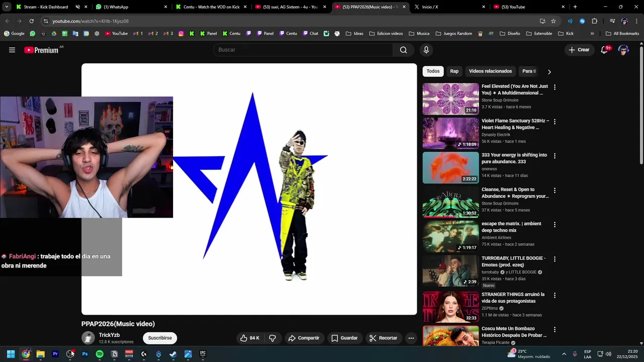Open Chrome media control icon
The image size is (644, 362).
click(612, 21)
